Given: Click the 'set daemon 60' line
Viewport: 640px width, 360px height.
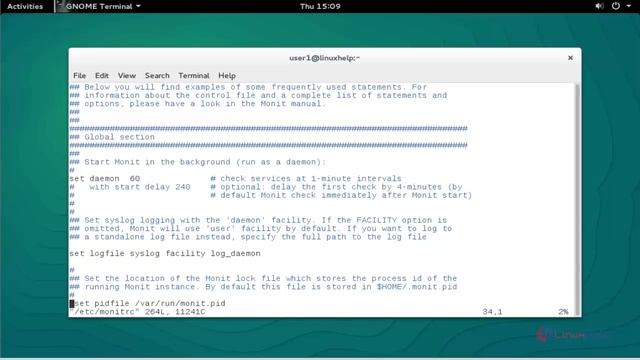Looking at the screenshot, I should point(104,178).
